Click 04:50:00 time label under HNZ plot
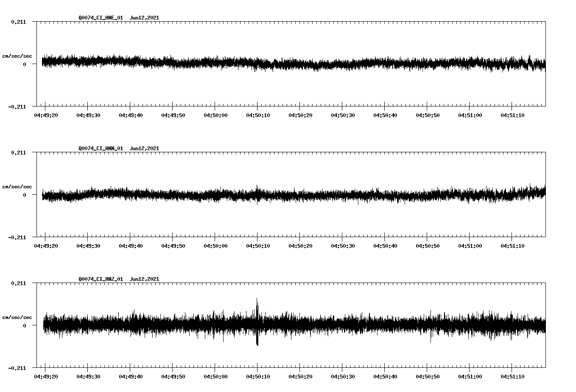Image resolution: width=576 pixels, height=392 pixels. (215, 377)
